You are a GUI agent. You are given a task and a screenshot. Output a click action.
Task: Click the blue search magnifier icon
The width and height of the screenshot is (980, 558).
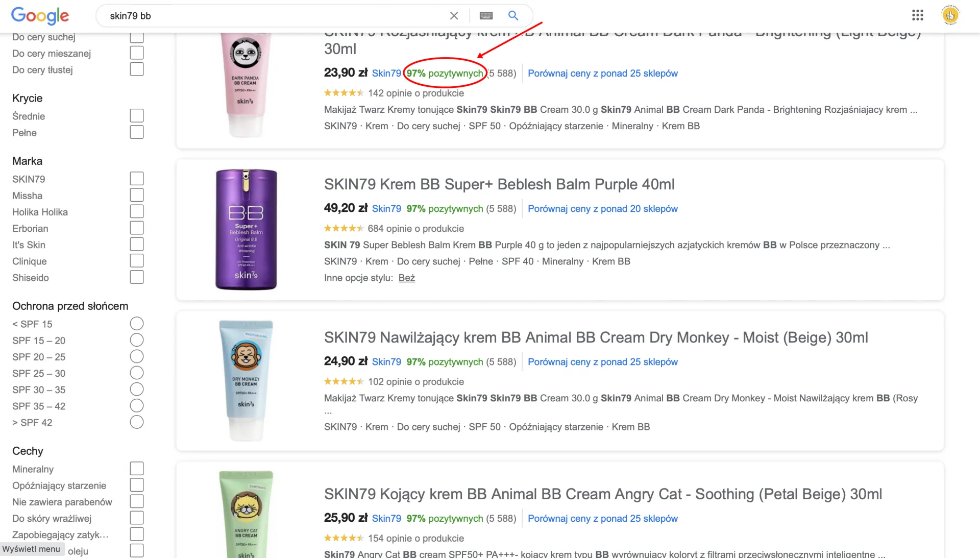tap(513, 16)
